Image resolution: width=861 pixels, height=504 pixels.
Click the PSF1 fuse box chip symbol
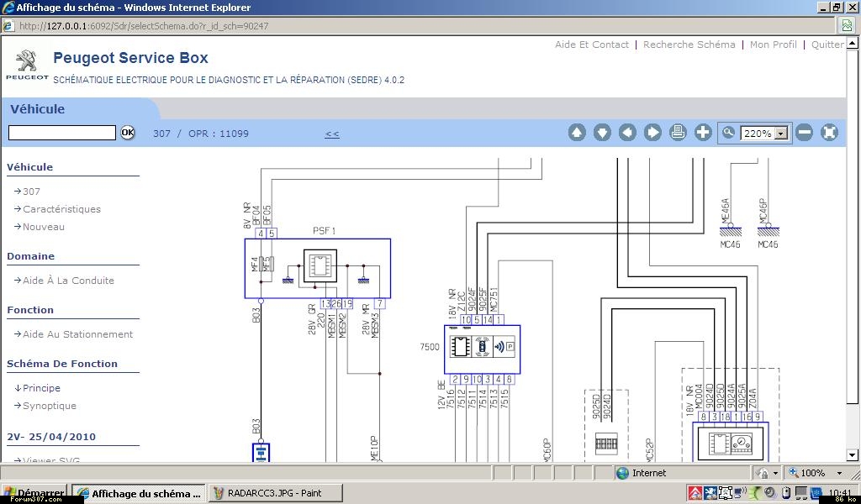coord(320,266)
